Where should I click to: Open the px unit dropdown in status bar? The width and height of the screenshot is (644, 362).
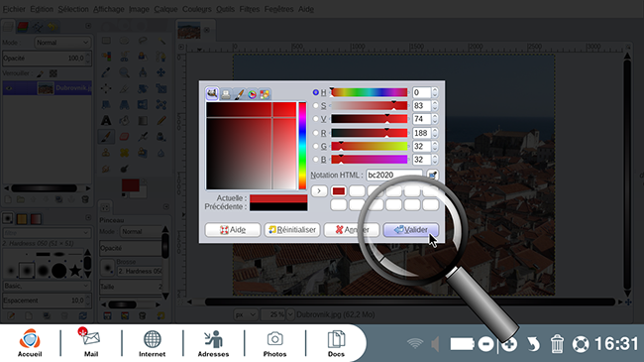pos(246,314)
